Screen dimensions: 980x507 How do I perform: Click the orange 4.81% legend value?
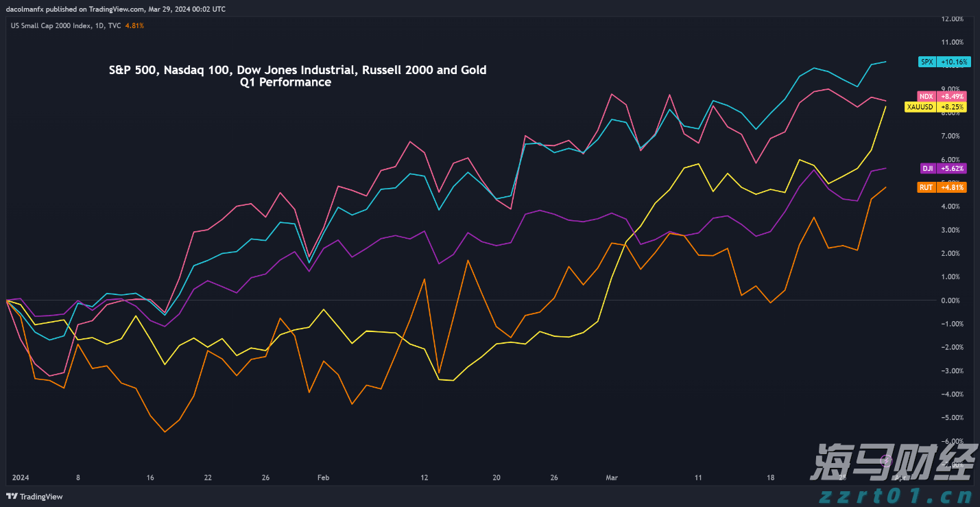pos(134,25)
